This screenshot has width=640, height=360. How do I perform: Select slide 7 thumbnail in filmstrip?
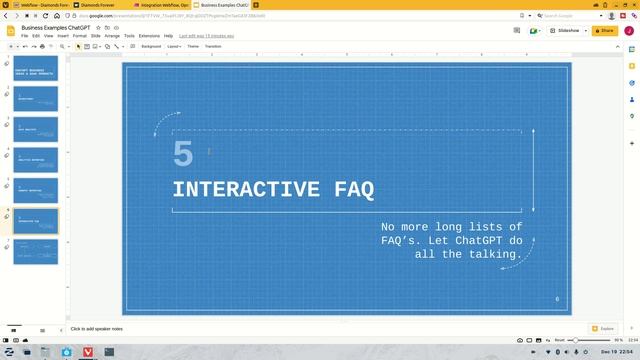coord(36,252)
